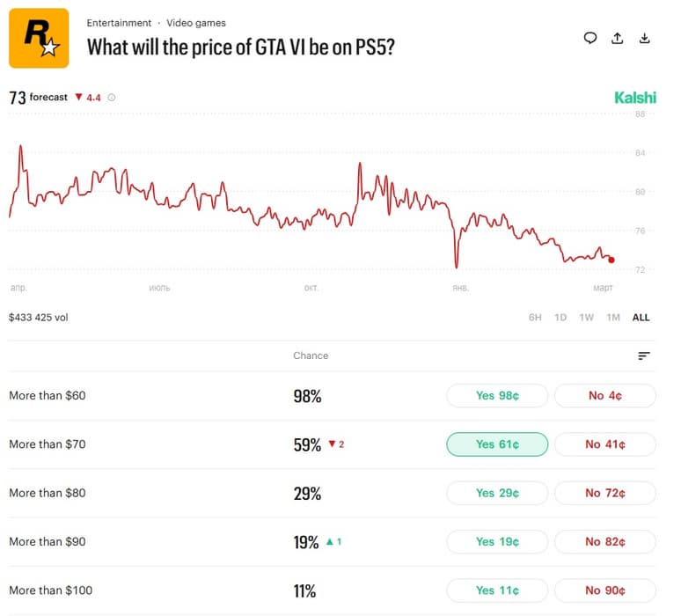
Task: Open the Entertainment category link
Action: pos(119,23)
